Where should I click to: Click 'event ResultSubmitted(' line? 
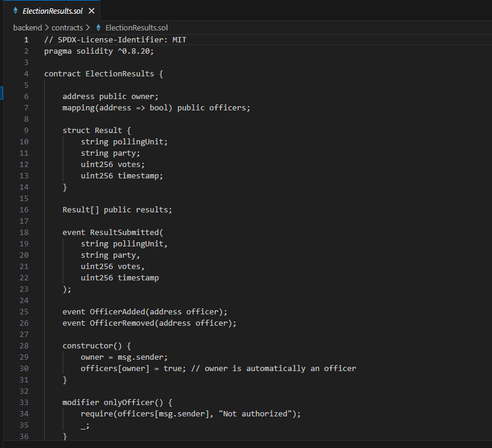coord(113,232)
